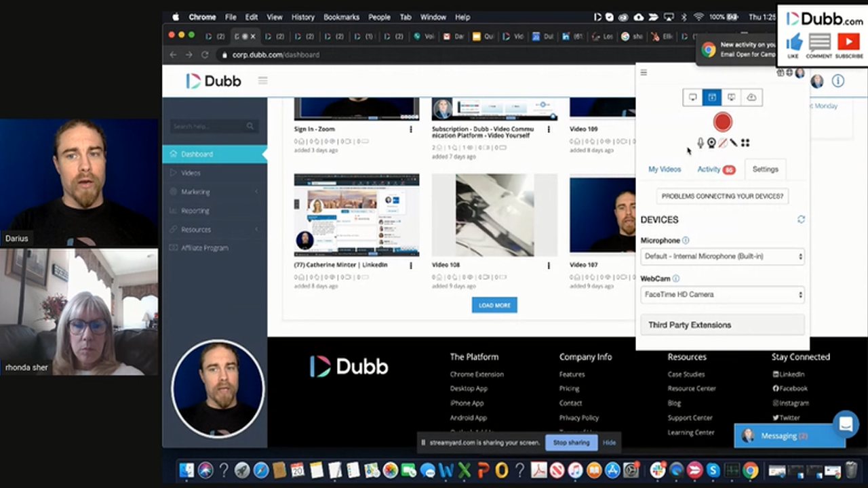
Task: Open the Case Studies footer link
Action: coord(686,374)
